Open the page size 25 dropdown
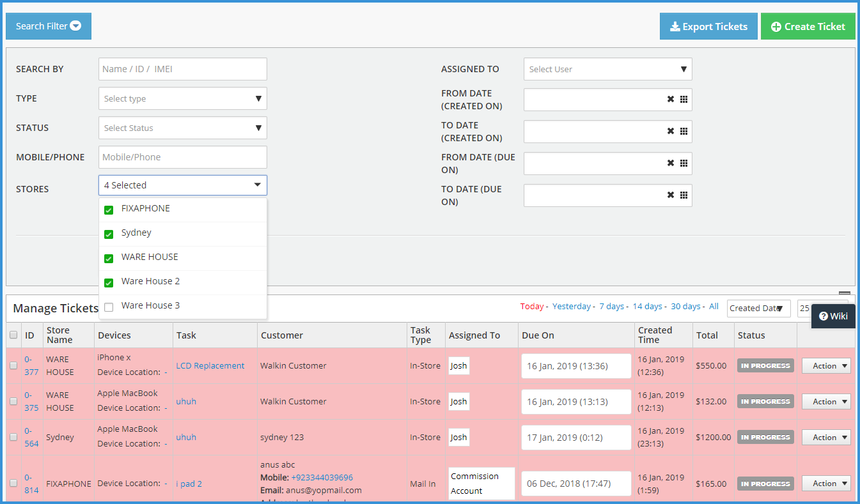Image resolution: width=860 pixels, height=504 pixels. click(x=804, y=308)
